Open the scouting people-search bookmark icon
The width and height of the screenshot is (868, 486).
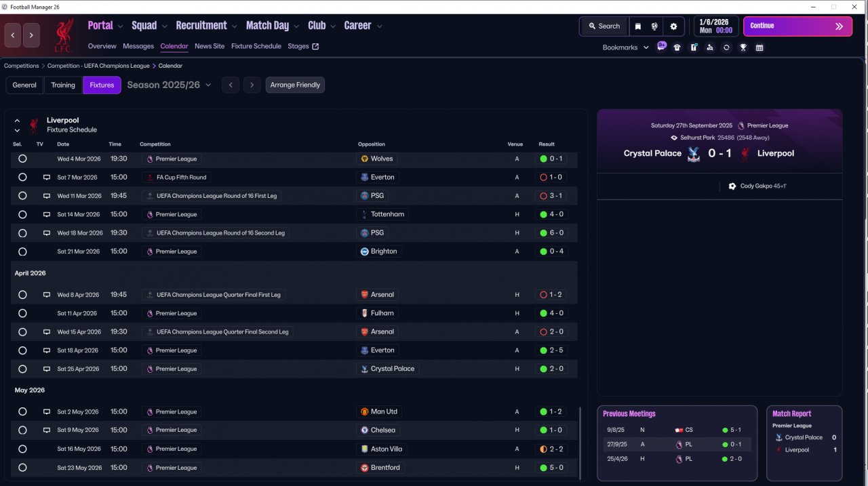(710, 47)
